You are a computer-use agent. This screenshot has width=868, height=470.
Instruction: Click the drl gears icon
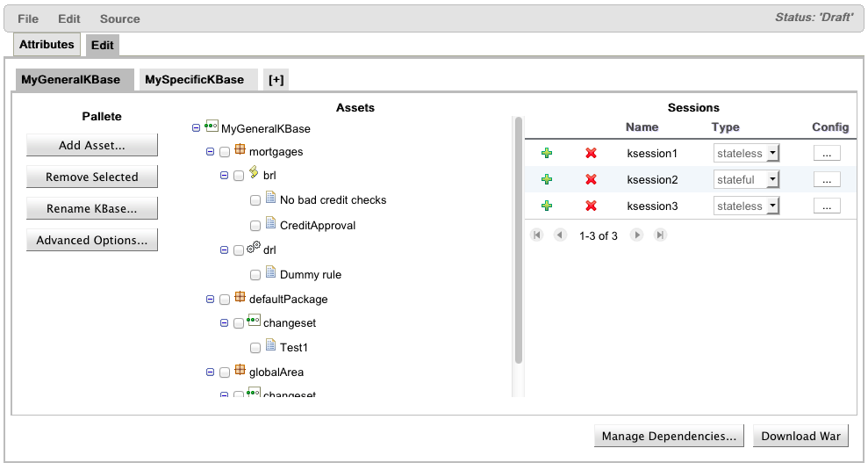click(254, 249)
